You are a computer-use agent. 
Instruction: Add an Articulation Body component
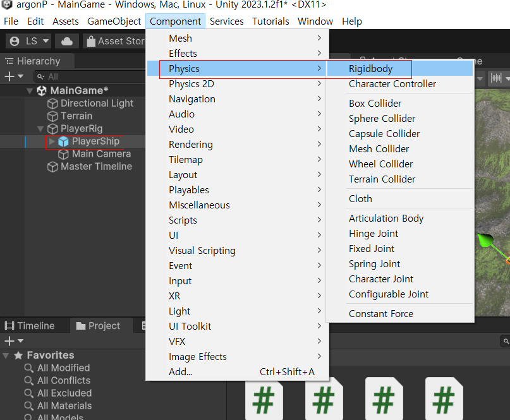click(x=400, y=219)
